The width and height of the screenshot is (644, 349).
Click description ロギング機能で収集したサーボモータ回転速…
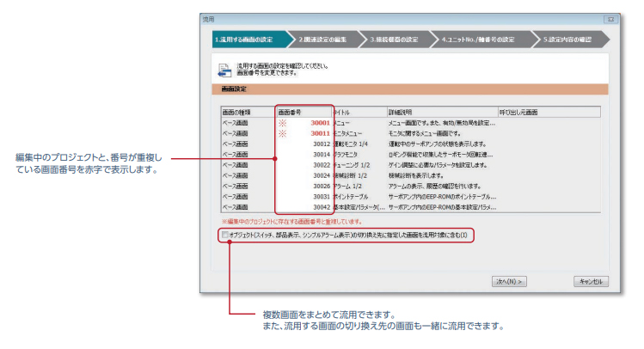(440, 155)
